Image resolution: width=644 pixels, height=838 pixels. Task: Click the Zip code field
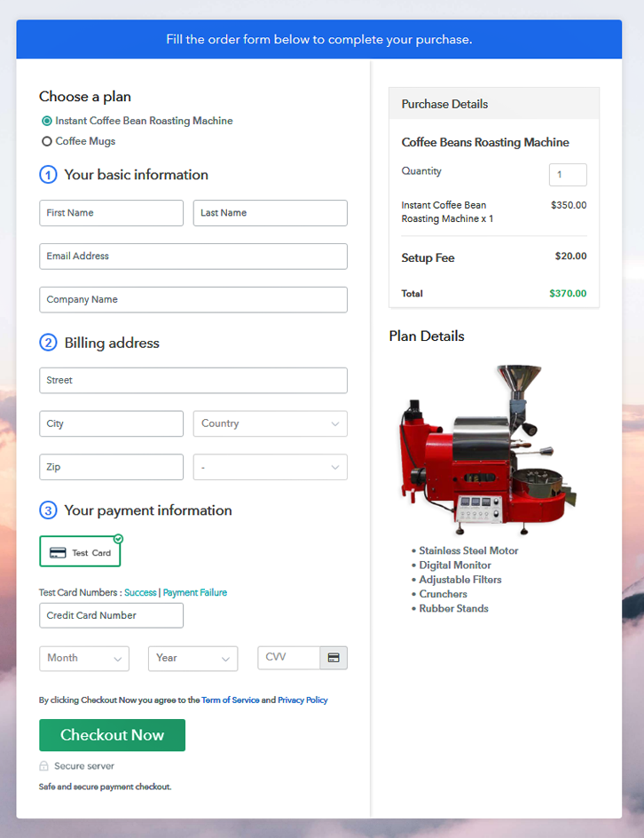point(111,467)
